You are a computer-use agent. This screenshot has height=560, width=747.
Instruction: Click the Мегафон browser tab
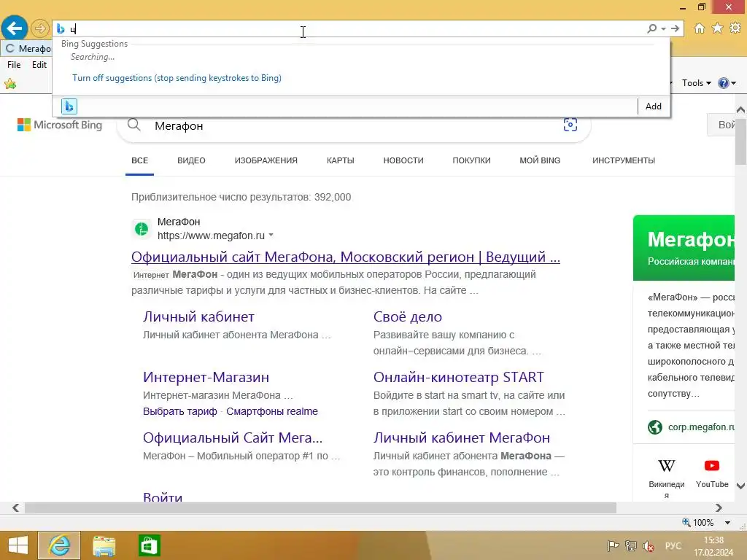(x=28, y=49)
